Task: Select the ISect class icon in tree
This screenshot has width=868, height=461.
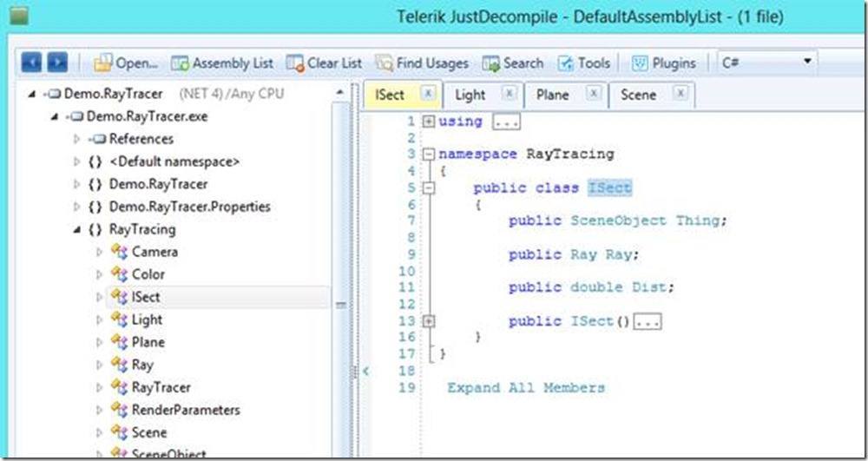Action: coord(119,297)
